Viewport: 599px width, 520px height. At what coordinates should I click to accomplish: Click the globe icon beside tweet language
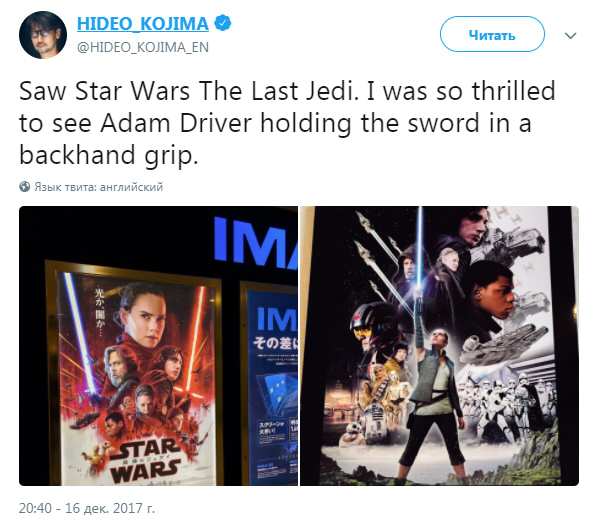pyautogui.click(x=24, y=187)
